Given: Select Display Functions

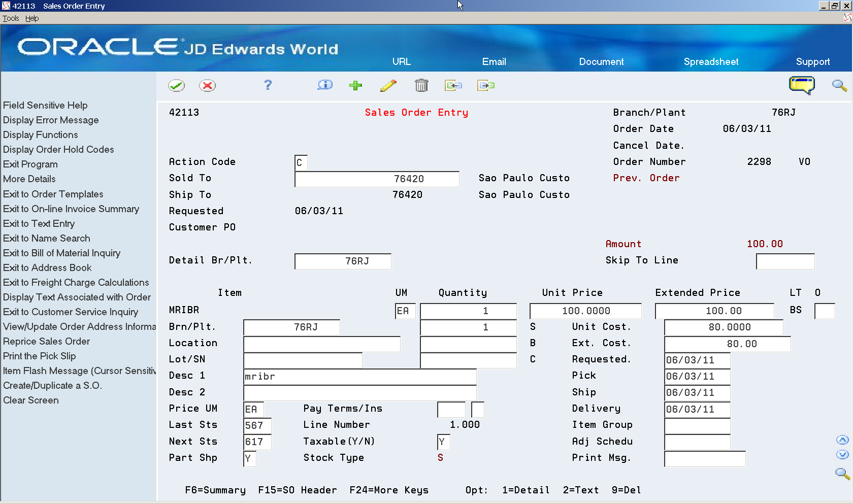Looking at the screenshot, I should coord(41,135).
